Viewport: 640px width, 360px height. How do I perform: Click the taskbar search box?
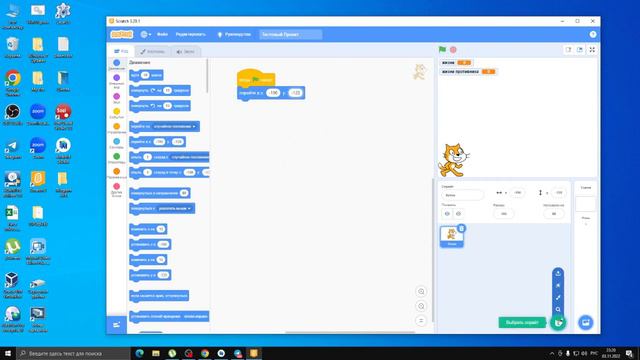(x=73, y=353)
